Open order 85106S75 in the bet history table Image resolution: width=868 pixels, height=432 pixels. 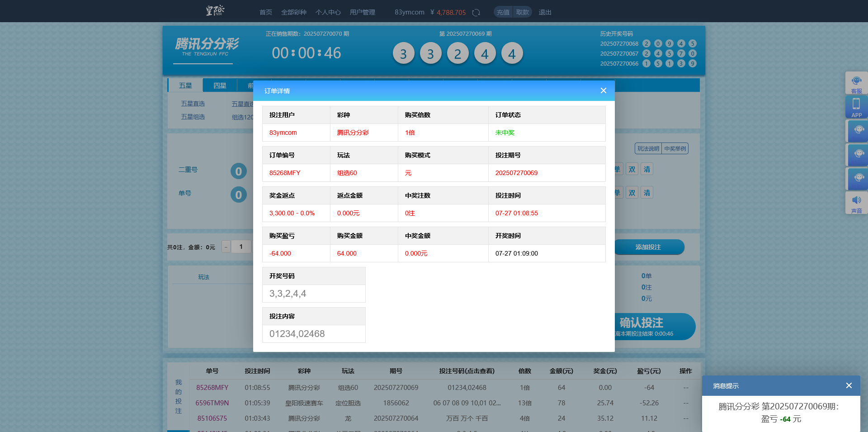coord(212,418)
